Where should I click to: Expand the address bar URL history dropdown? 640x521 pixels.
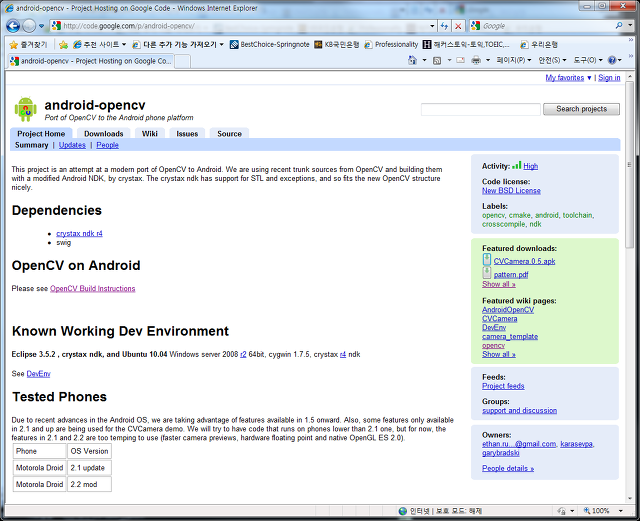pos(432,26)
